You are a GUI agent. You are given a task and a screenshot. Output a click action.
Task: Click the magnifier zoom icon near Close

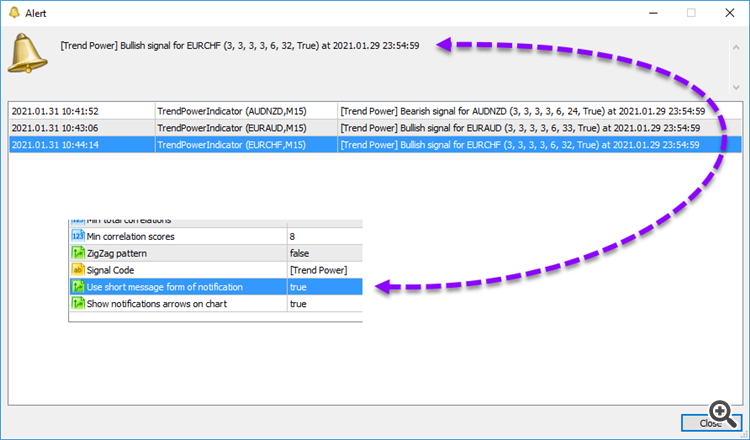coord(724,414)
